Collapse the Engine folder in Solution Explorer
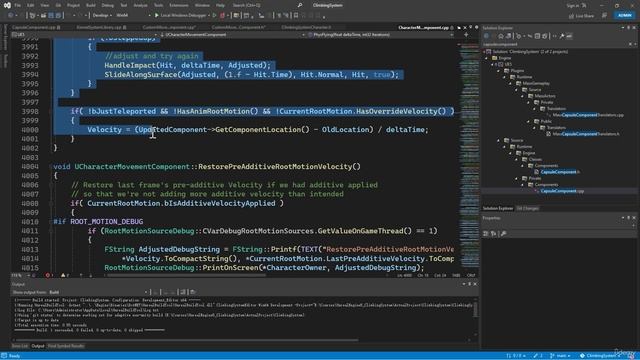Image resolution: width=640 pixels, height=360 pixels. click(487, 58)
